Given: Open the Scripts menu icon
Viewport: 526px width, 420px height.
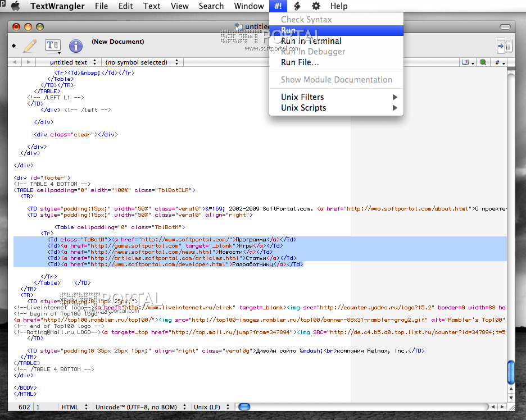Looking at the screenshot, I should pyautogui.click(x=297, y=6).
